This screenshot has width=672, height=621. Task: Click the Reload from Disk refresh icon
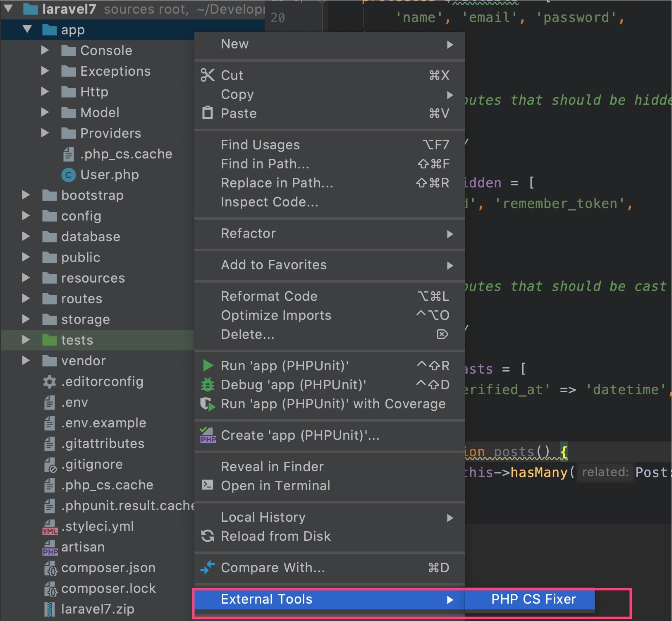coord(208,536)
